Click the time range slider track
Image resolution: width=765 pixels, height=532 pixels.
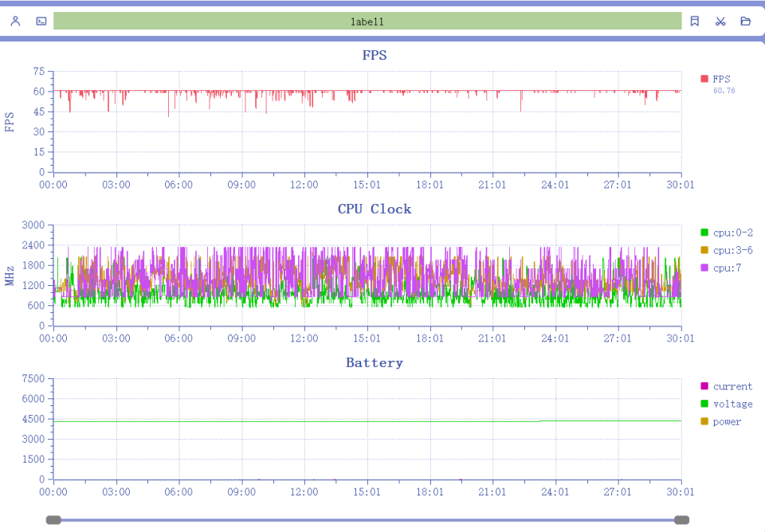coord(367,520)
